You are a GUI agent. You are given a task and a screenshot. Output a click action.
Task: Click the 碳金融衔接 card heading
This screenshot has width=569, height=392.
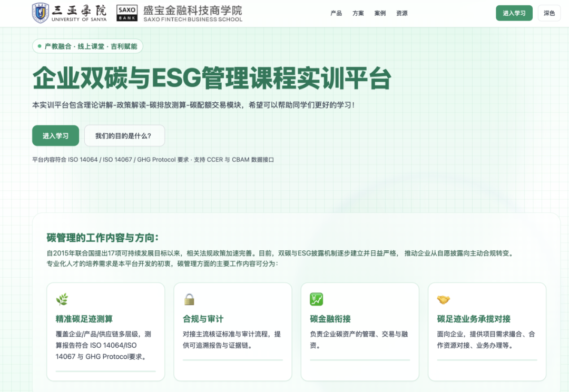(330, 319)
